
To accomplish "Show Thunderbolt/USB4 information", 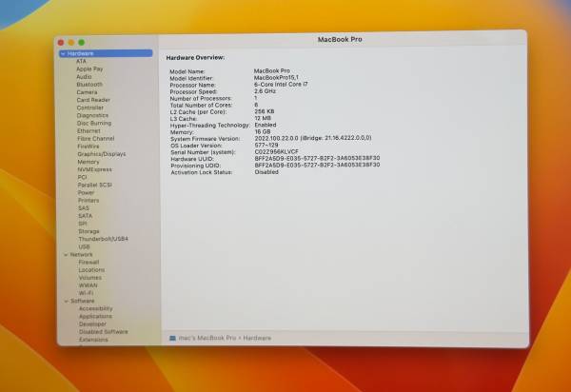I will coord(102,239).
